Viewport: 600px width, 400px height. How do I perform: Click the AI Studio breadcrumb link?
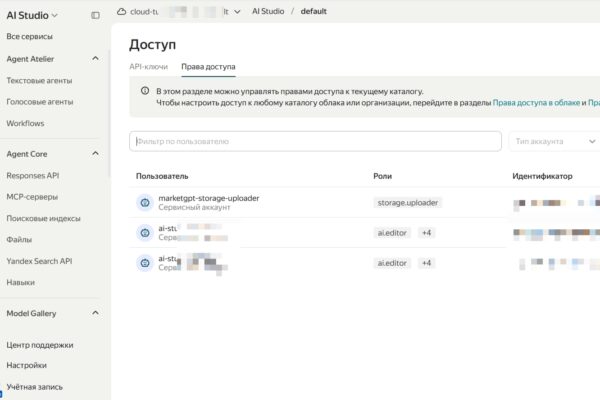click(x=268, y=11)
